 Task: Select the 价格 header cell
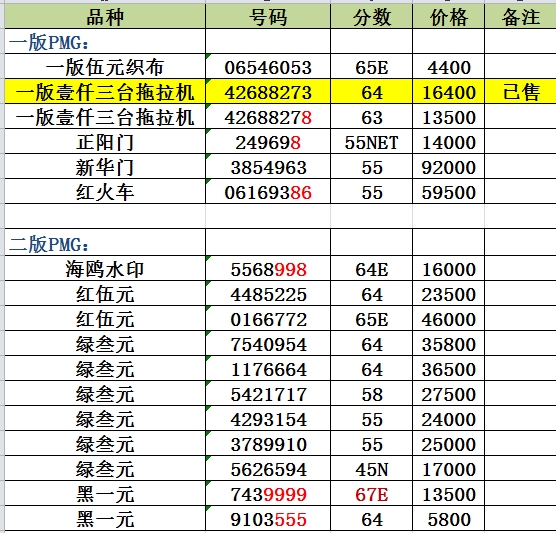pyautogui.click(x=448, y=17)
